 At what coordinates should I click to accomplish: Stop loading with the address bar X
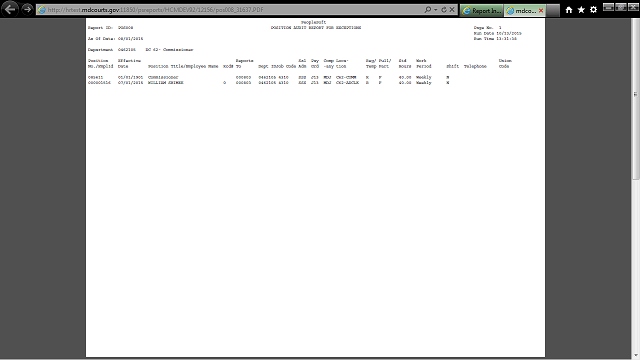coord(452,9)
